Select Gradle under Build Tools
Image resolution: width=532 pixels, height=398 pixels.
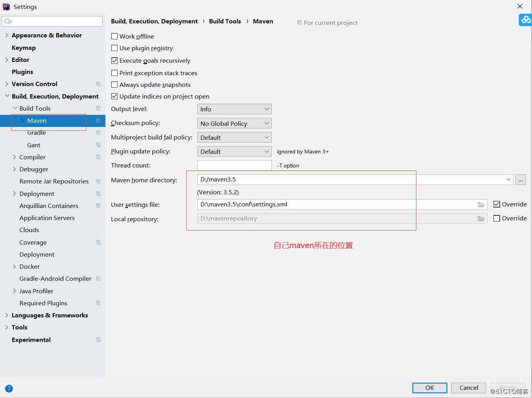(37, 133)
